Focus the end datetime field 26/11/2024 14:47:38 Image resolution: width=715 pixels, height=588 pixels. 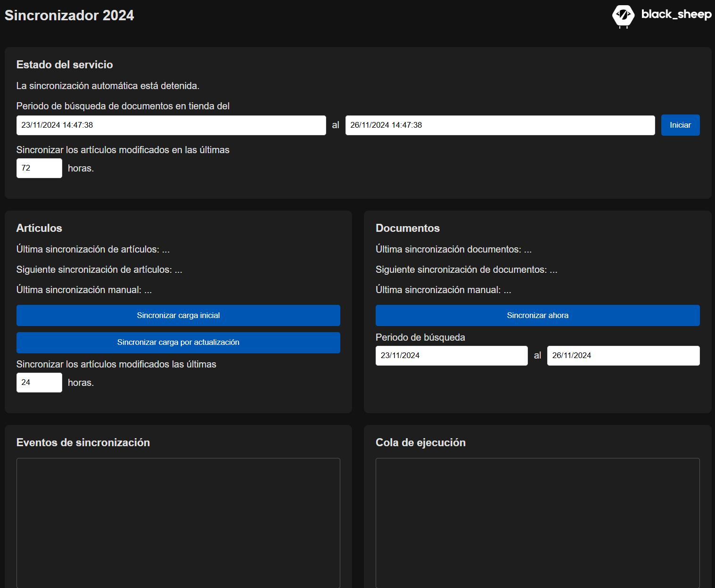pyautogui.click(x=500, y=125)
